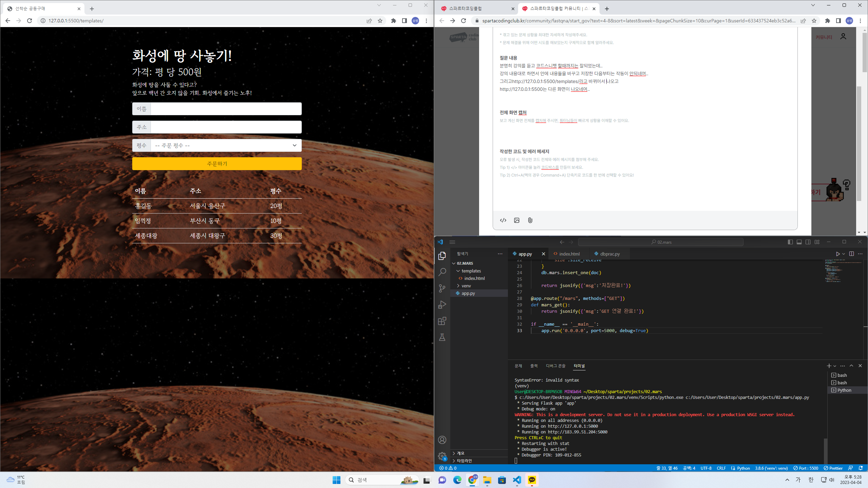Toggle the VS Code secondary sidebar
Image resolution: width=868 pixels, height=488 pixels.
808,242
